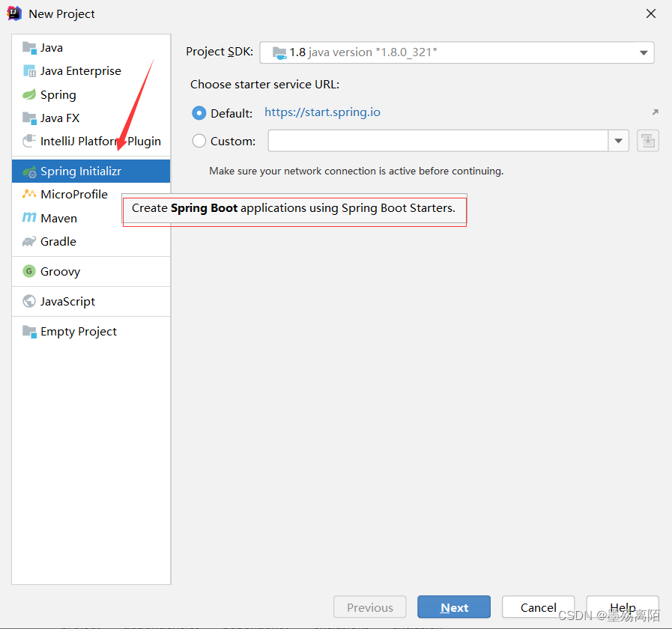Click the import icon beside Custom URL field
672x629 pixels.
point(647,141)
